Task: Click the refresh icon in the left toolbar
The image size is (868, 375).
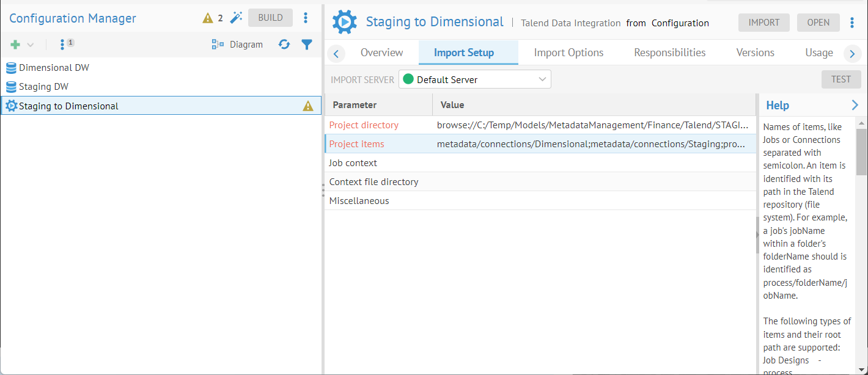Action: pyautogui.click(x=284, y=45)
